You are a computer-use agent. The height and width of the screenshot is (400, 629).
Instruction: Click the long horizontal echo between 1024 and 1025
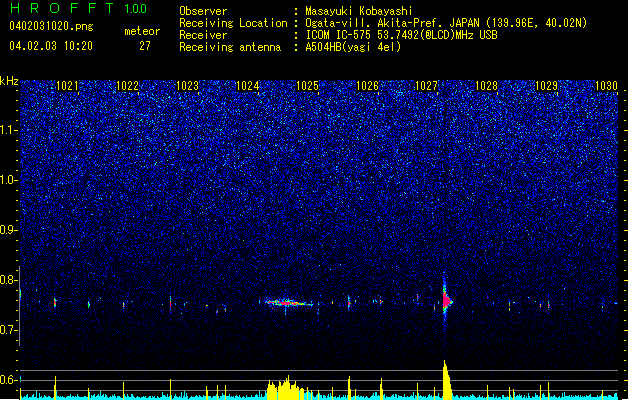coord(287,303)
